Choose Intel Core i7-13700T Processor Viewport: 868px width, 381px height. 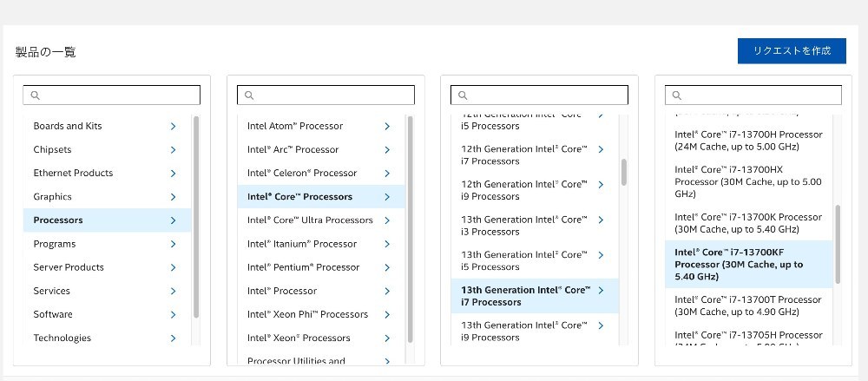click(x=748, y=305)
